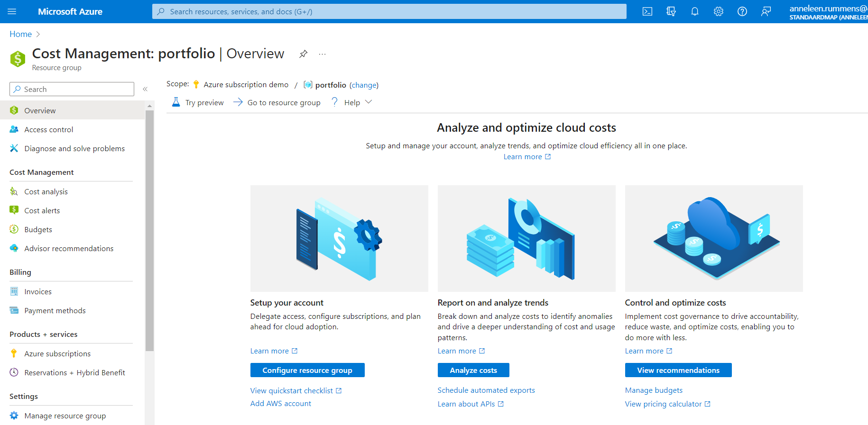The width and height of the screenshot is (868, 425).
Task: Open the more options ellipsis next to the title
Action: pyautogui.click(x=323, y=54)
